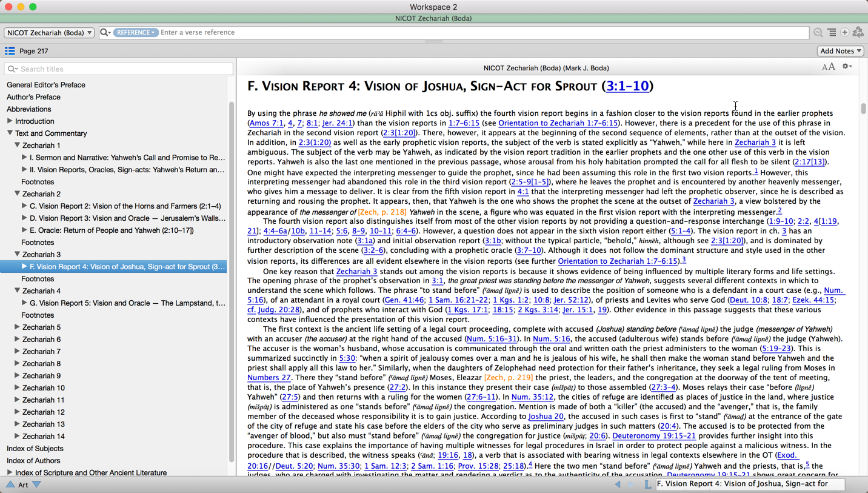Open the Num. 35:12 reference link
This screenshot has height=493, width=868.
[x=532, y=397]
